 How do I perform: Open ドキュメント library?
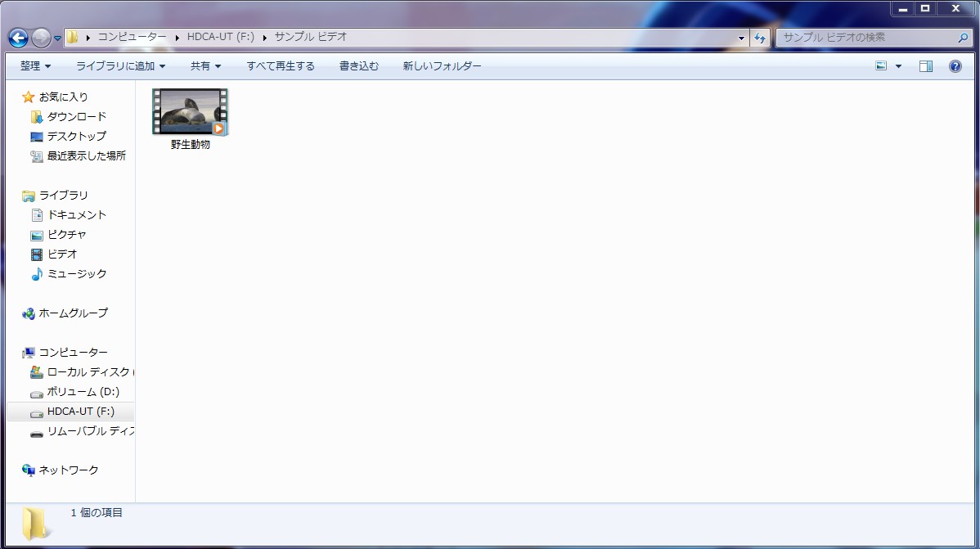77,215
